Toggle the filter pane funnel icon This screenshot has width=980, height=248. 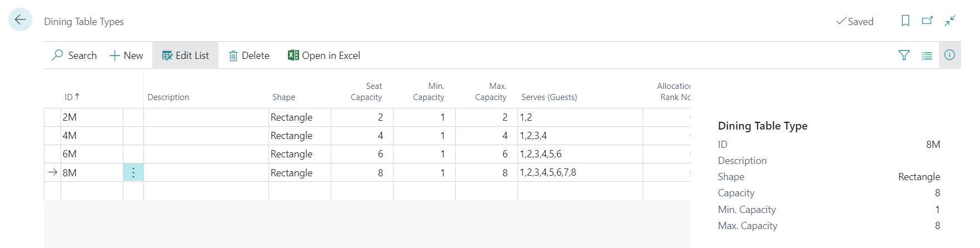click(904, 55)
